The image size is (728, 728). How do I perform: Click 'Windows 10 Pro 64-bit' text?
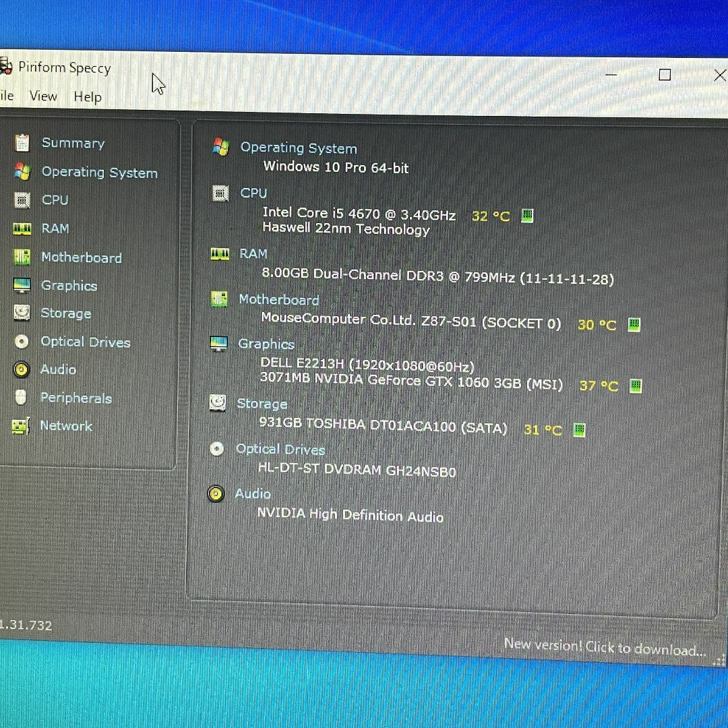(336, 167)
